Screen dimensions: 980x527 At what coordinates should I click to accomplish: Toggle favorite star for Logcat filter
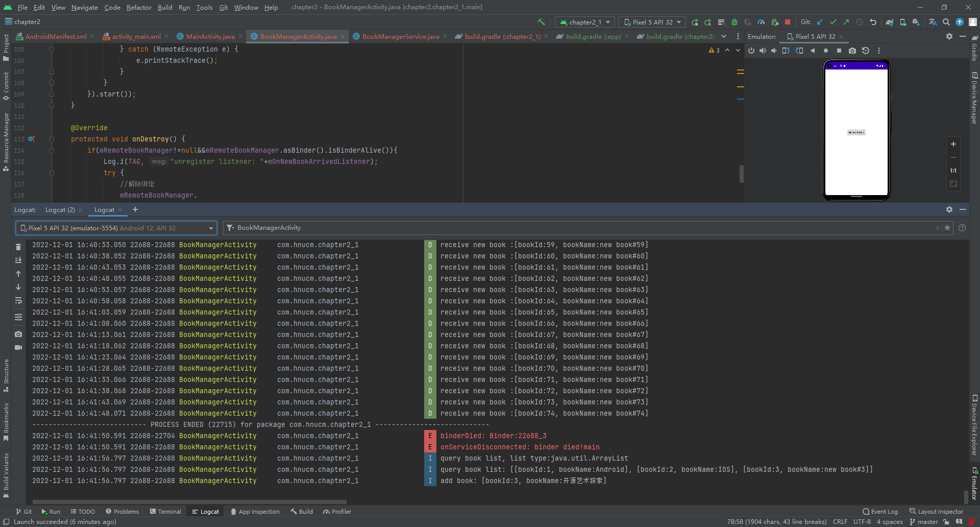[x=947, y=228]
